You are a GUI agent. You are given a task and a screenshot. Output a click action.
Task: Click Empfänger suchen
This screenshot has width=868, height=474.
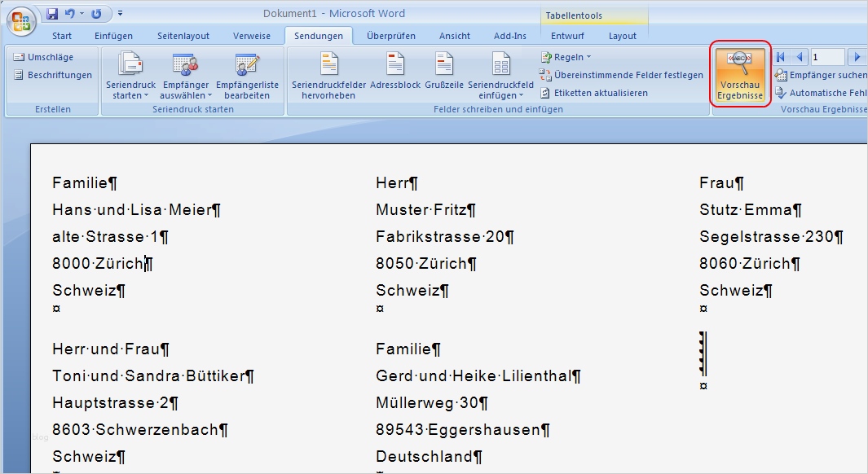[821, 75]
